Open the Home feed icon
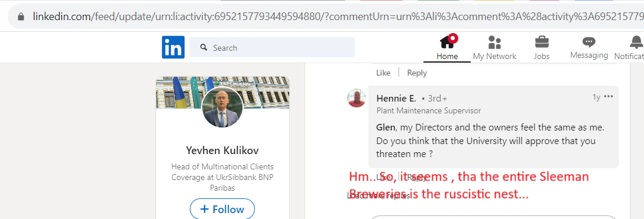The image size is (644, 219). [448, 42]
